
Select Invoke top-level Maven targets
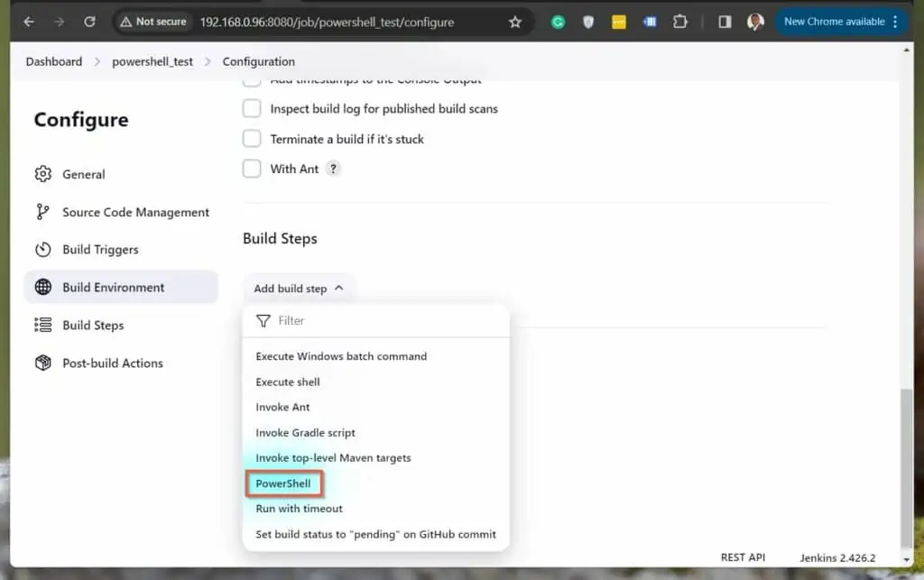click(x=334, y=458)
